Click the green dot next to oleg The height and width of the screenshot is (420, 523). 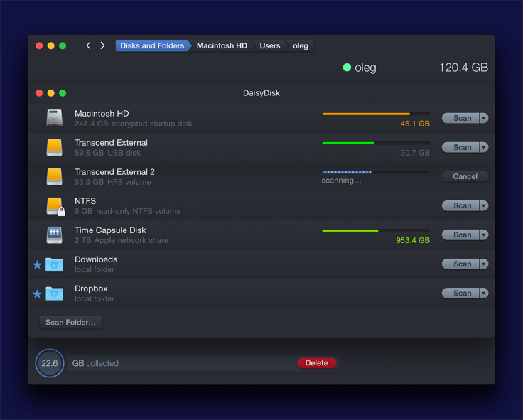[x=347, y=68]
